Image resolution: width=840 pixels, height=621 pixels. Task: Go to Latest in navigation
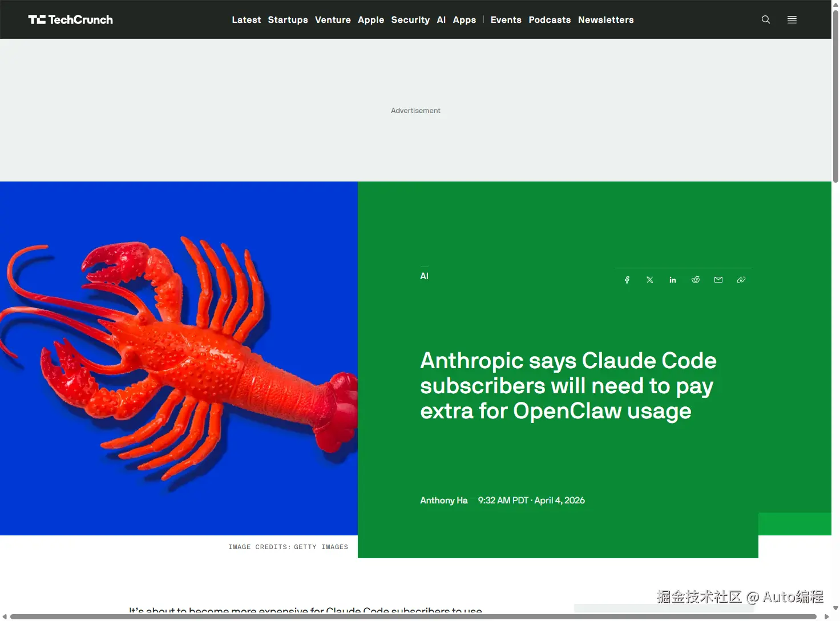246,19
